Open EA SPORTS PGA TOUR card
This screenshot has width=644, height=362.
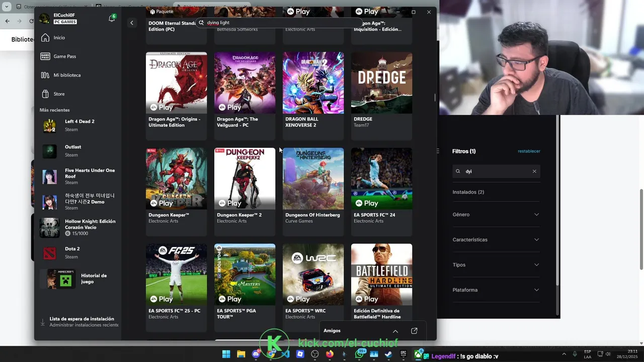(245, 288)
